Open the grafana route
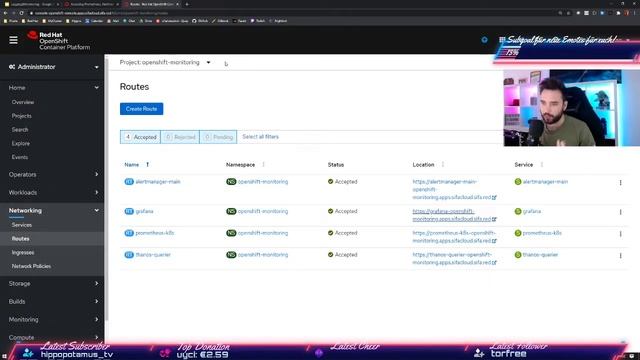The height and width of the screenshot is (360, 640). (144, 211)
